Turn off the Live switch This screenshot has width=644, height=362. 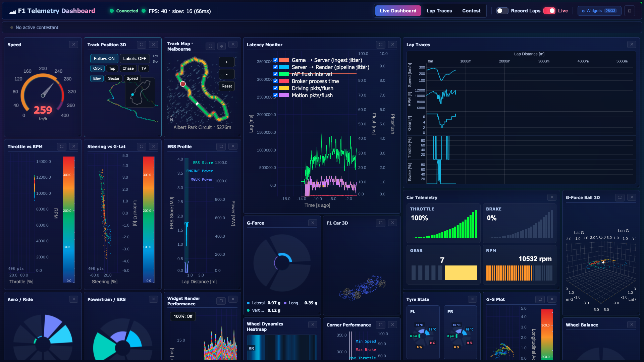[x=549, y=11]
